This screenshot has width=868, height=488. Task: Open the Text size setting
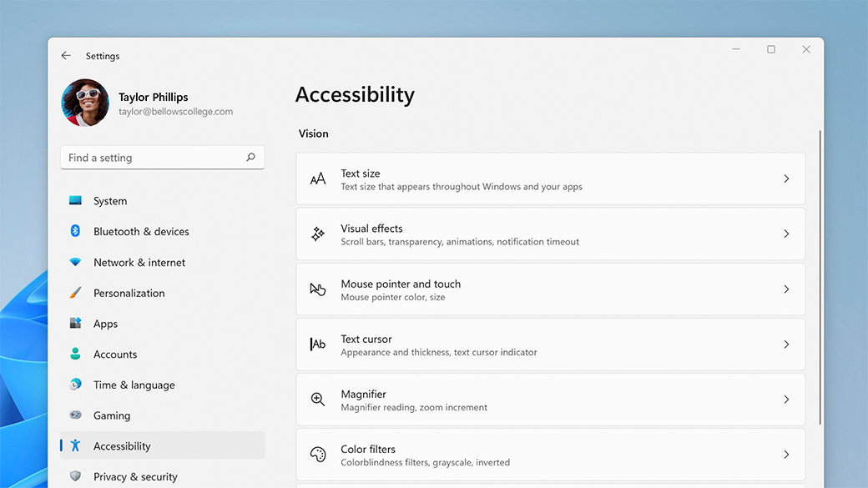click(x=550, y=179)
